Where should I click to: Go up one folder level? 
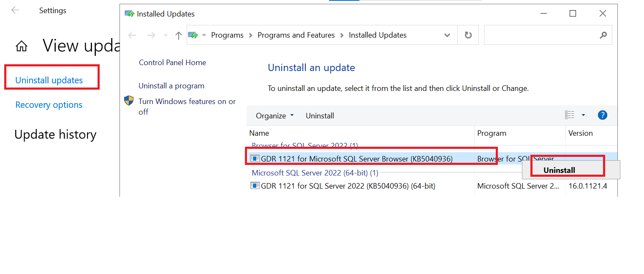tap(178, 36)
